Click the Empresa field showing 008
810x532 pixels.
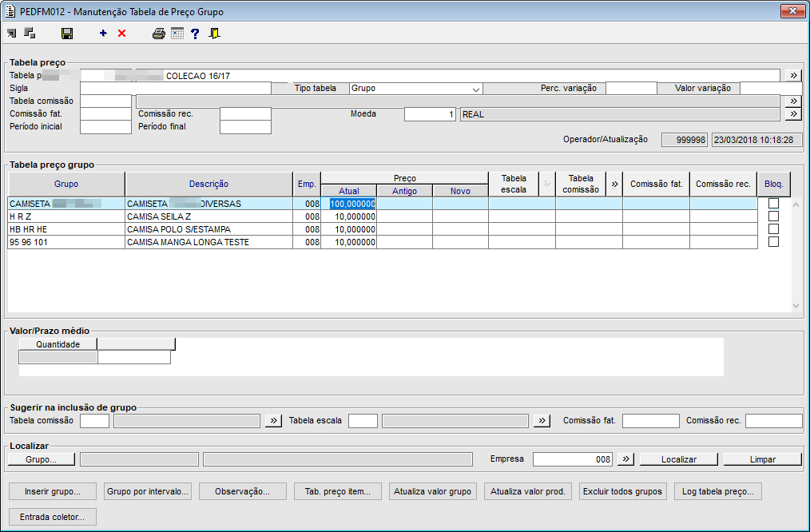[573, 459]
